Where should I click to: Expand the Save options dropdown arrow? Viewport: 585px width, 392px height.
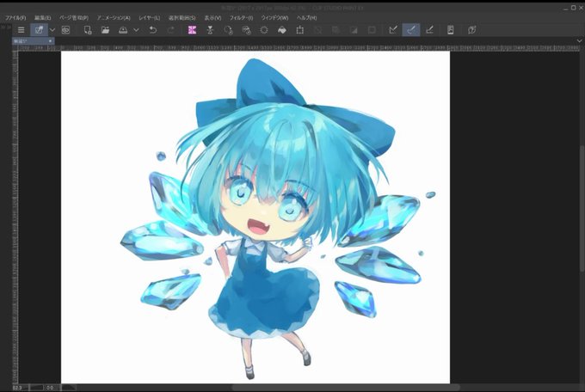(x=136, y=30)
